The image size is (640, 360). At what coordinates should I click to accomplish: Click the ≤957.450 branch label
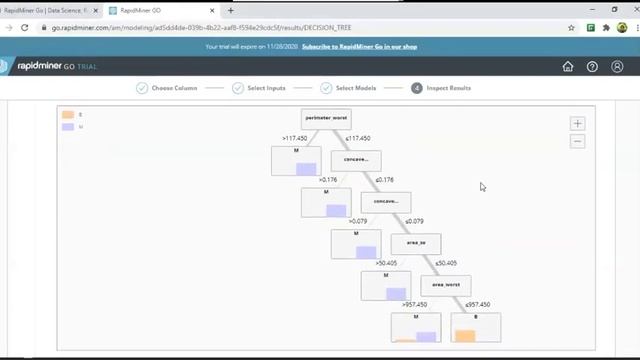[478, 305]
